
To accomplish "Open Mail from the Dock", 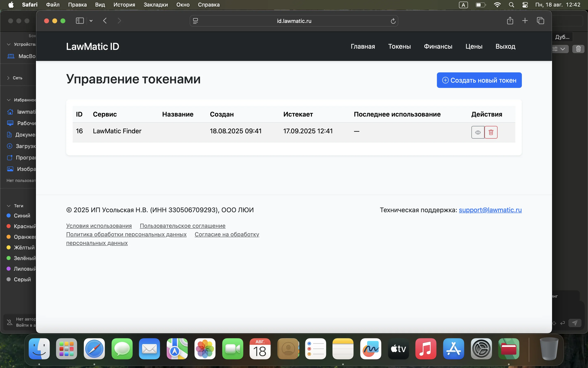I will point(149,349).
